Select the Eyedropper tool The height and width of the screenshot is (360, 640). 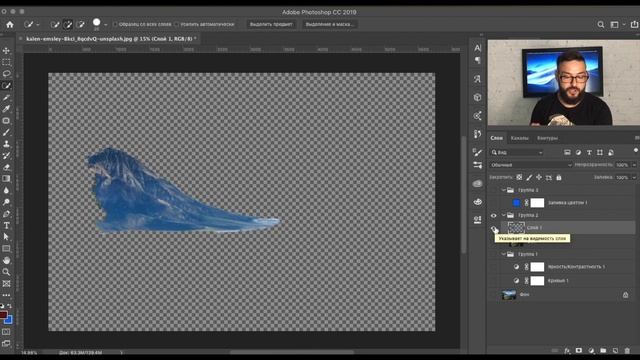[6, 109]
